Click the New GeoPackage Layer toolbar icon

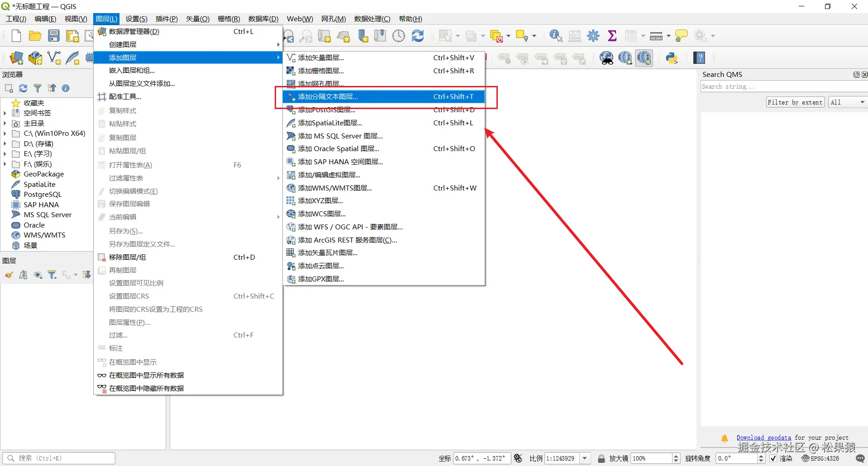click(x=35, y=58)
